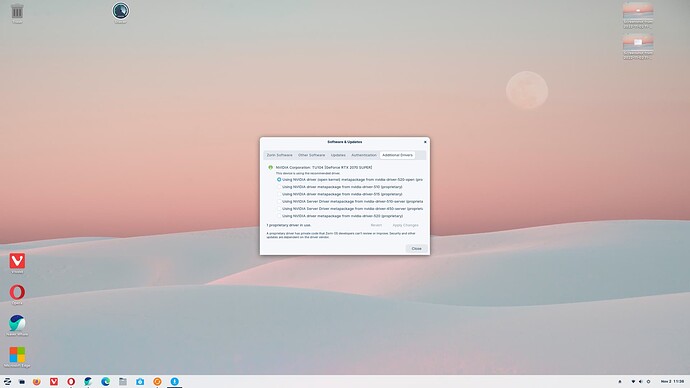Screen dimensions: 690x388
Task: Expand the hidden tray icons arrow
Action: pos(620,381)
